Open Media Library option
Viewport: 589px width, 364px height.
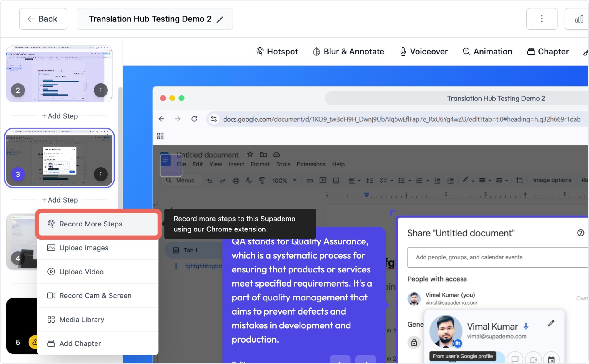click(x=98, y=320)
